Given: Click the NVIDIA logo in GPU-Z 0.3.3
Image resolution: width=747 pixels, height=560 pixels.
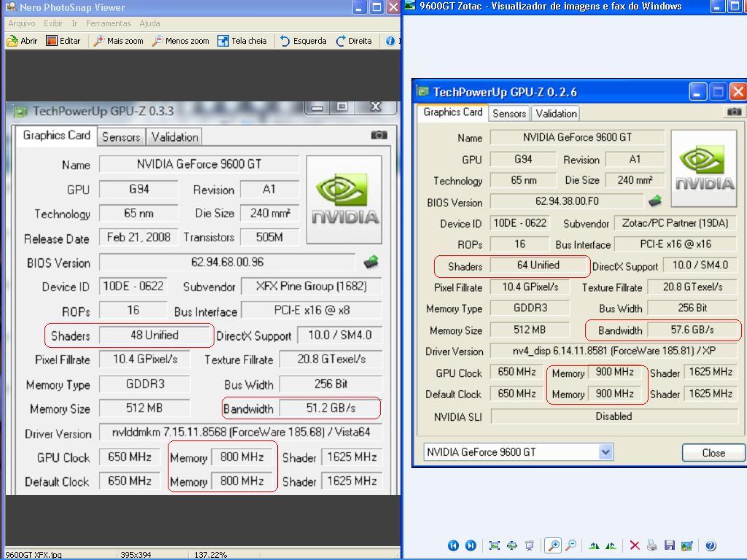Looking at the screenshot, I should click(x=344, y=200).
